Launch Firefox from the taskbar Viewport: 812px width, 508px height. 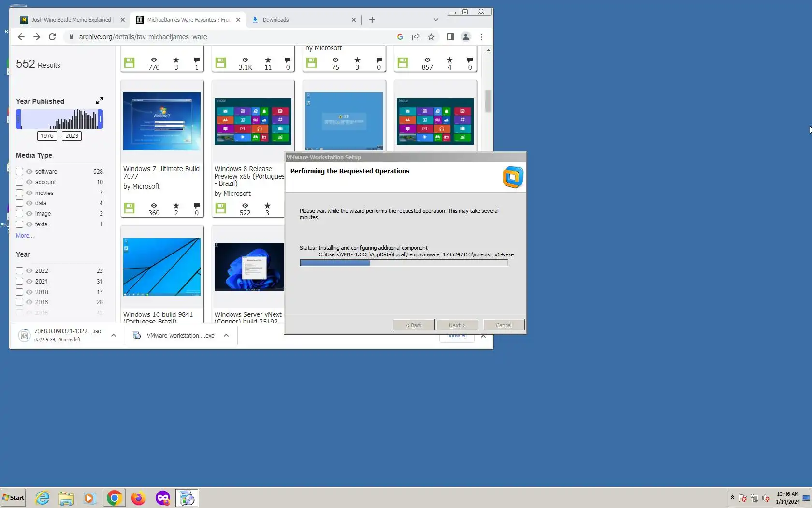click(x=138, y=498)
